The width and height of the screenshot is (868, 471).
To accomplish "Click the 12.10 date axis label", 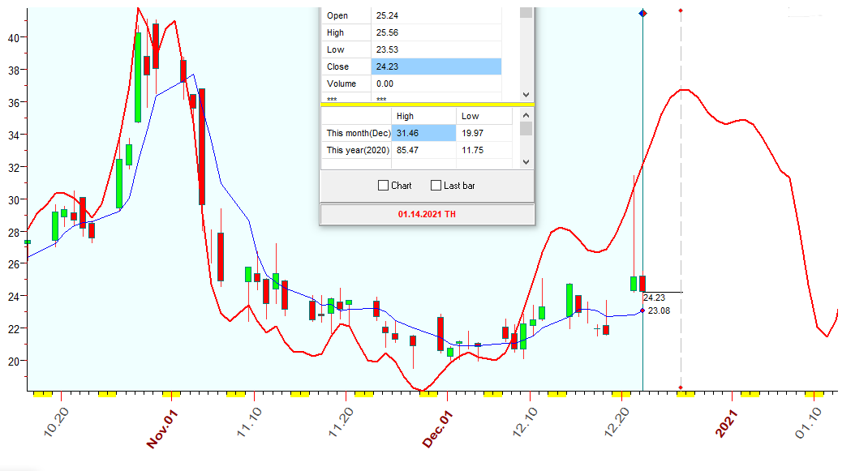I will click(x=525, y=422).
